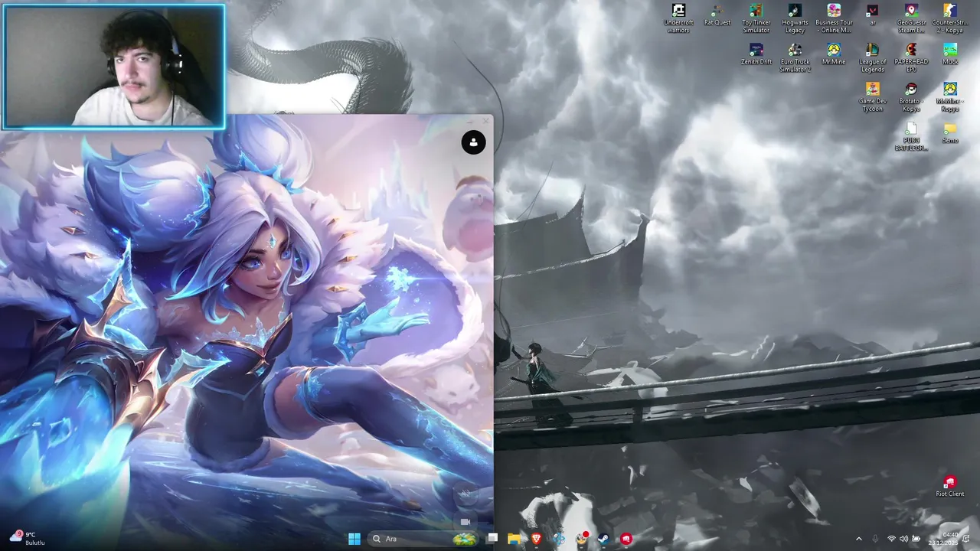
Task: Open the notification bell in taskbar corner
Action: pyautogui.click(x=967, y=539)
